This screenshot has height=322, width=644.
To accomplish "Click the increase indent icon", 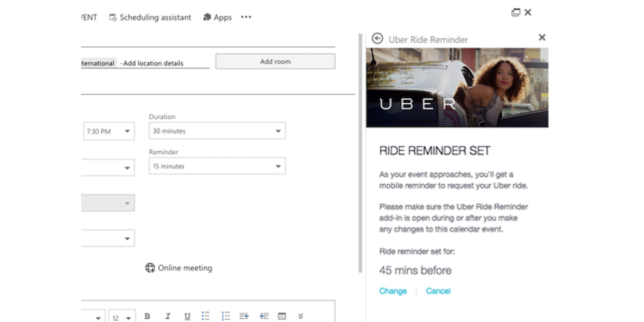I will [264, 316].
